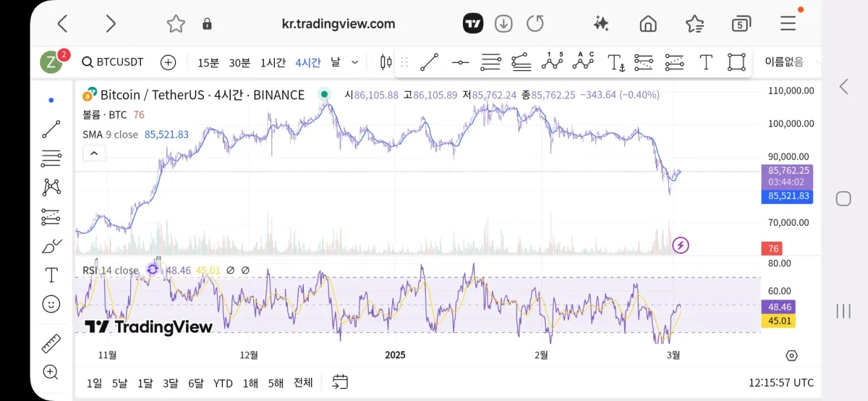Screen dimensions: 868x401
Task: Open the 이름없음 layout dropdown
Action: click(x=788, y=62)
